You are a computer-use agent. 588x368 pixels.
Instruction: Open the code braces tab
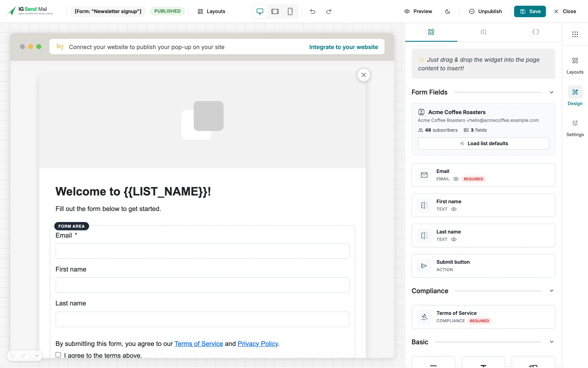tap(536, 32)
